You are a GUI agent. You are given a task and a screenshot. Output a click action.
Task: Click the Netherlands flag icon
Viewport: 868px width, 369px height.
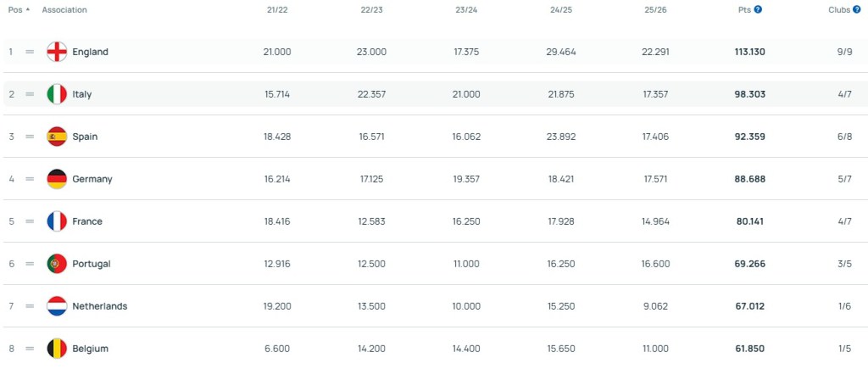pos(57,306)
